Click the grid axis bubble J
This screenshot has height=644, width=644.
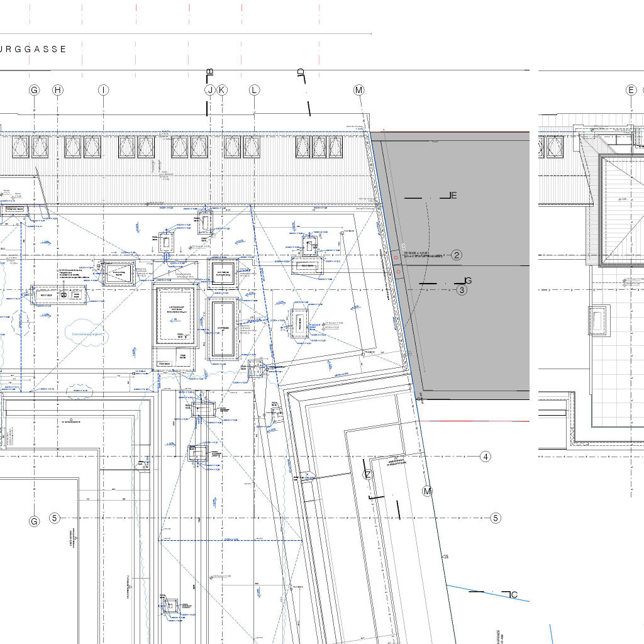[210, 90]
